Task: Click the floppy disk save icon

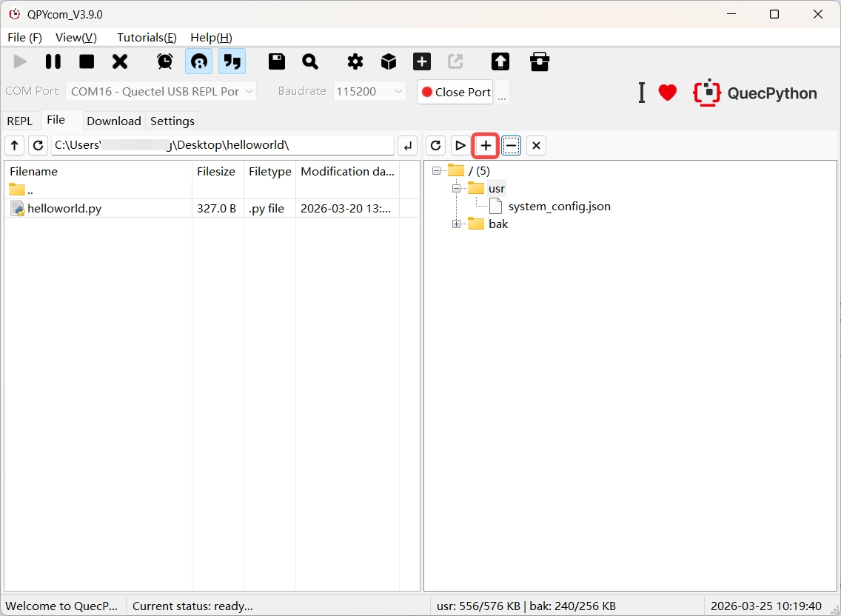Action: pos(277,61)
